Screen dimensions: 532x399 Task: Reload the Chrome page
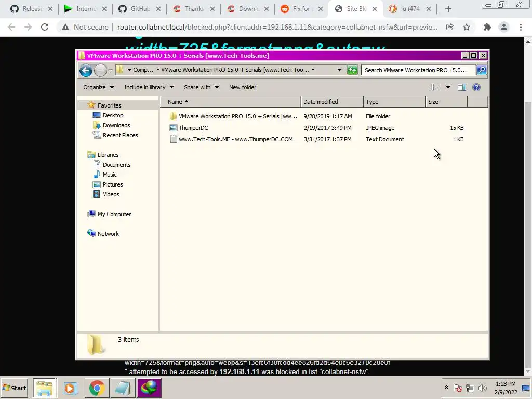click(x=45, y=27)
